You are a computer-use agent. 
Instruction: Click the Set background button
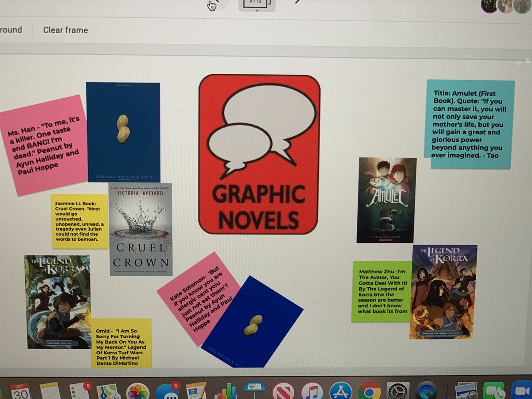(11, 30)
